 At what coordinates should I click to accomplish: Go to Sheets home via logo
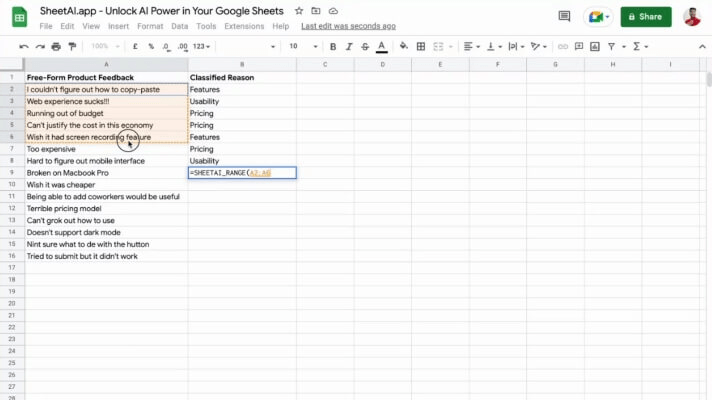[19, 17]
